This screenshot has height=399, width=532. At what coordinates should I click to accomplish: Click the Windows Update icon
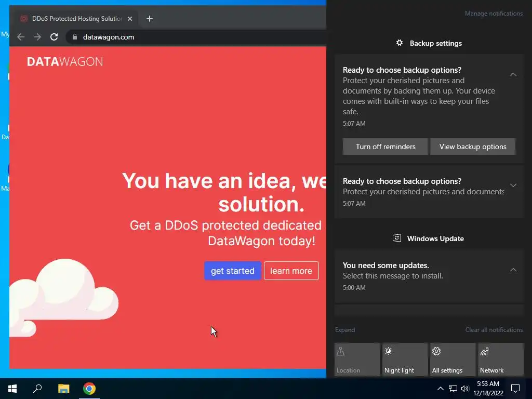[x=396, y=238]
